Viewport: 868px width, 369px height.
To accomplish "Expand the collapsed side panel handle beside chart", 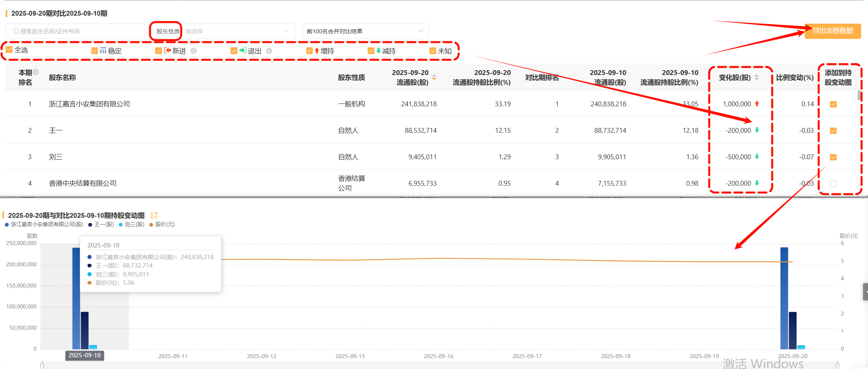I will pyautogui.click(x=866, y=292).
